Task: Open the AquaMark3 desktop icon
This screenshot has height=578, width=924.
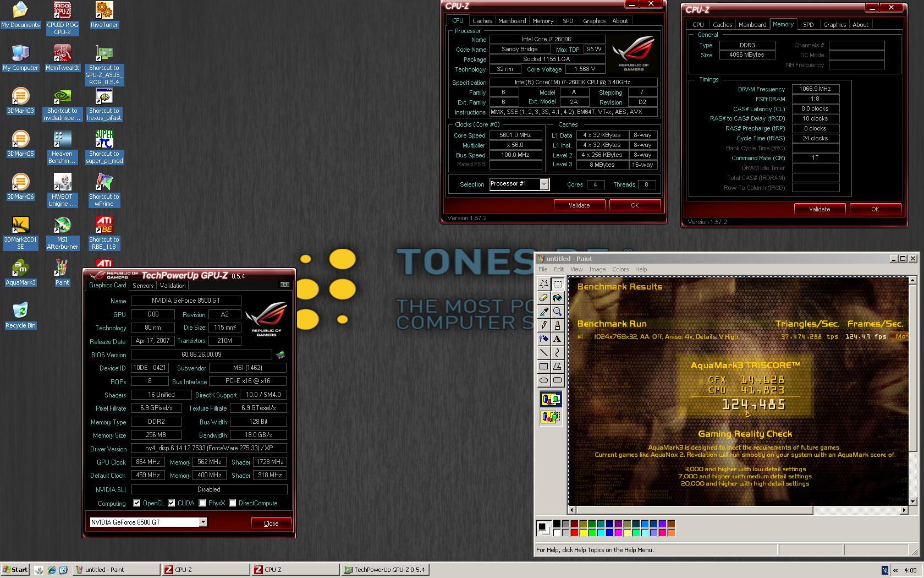Action: coord(20,272)
